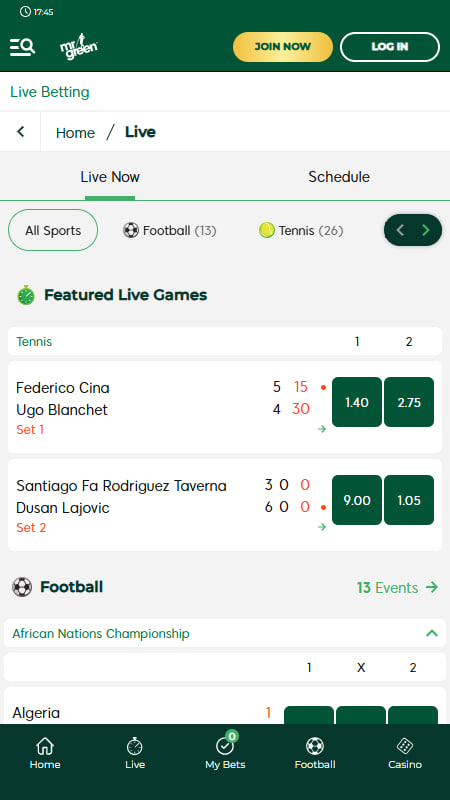The width and height of the screenshot is (450, 800).
Task: Switch to the Live Now tab
Action: 110,177
